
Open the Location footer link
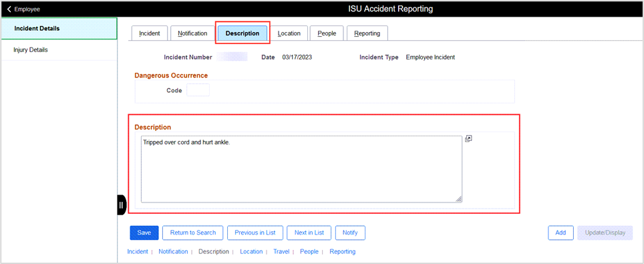click(251, 251)
